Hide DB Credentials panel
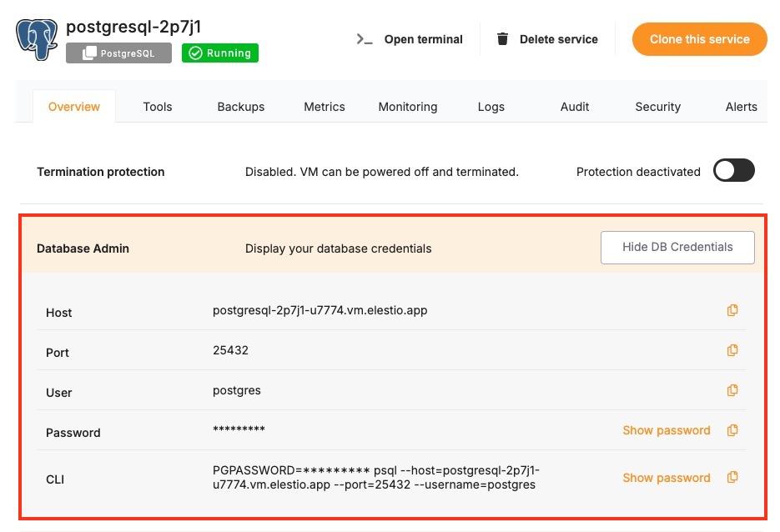The width and height of the screenshot is (780, 532). pyautogui.click(x=677, y=247)
